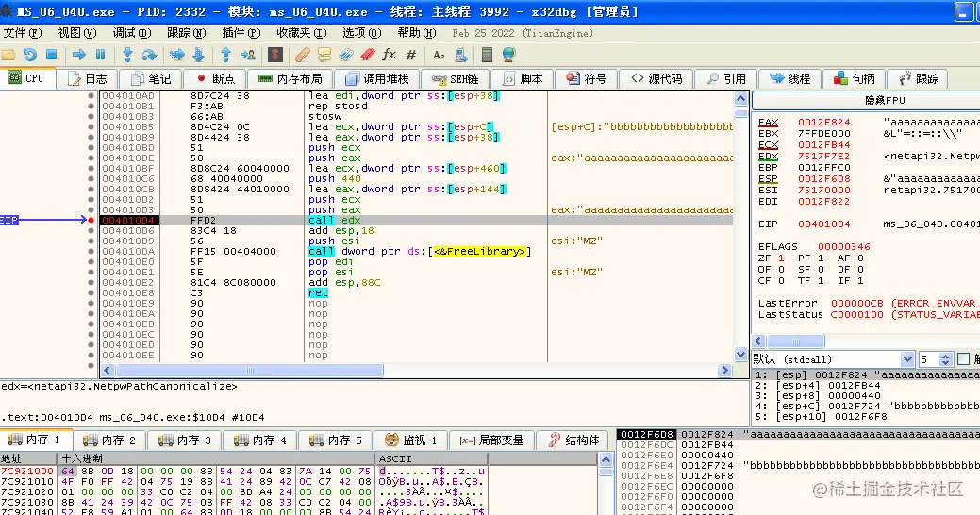Click the Trace Into toolbar icon
The image size is (980, 515).
[177, 55]
